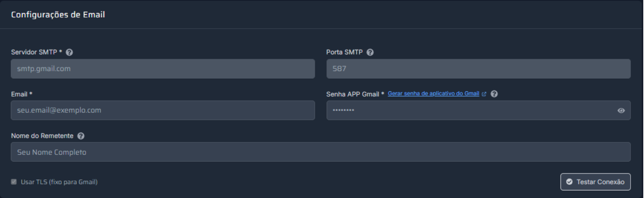Click the help icon beside Nome do Remetente
This screenshot has height=198, width=644.
[x=81, y=136]
